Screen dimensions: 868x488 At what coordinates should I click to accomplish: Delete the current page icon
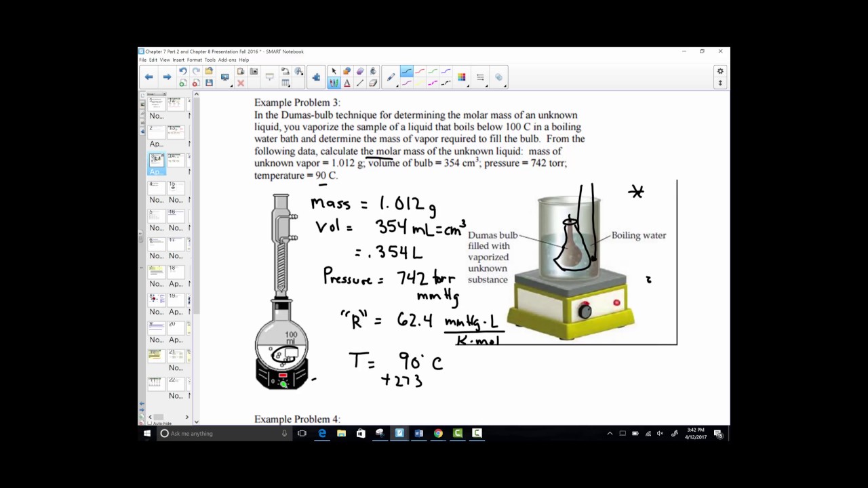(196, 83)
